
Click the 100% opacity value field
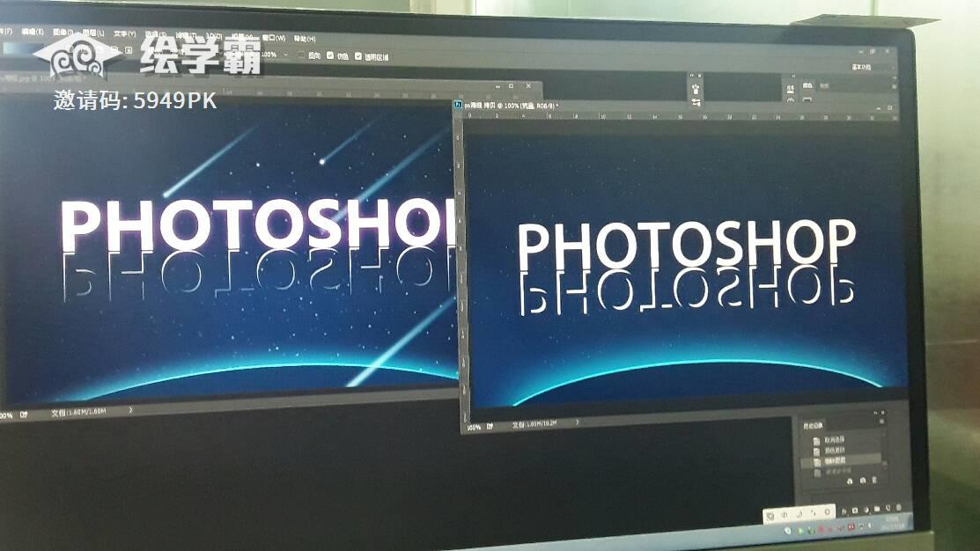click(269, 55)
